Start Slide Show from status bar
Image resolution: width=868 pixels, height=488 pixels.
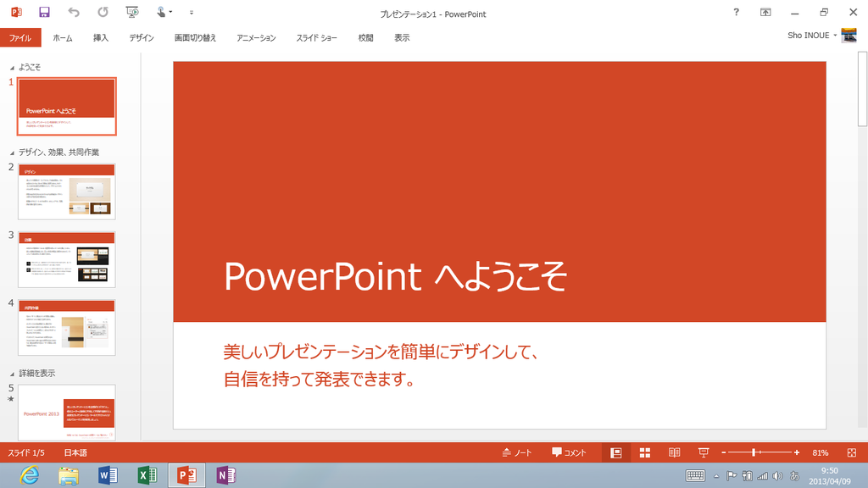[704, 453]
